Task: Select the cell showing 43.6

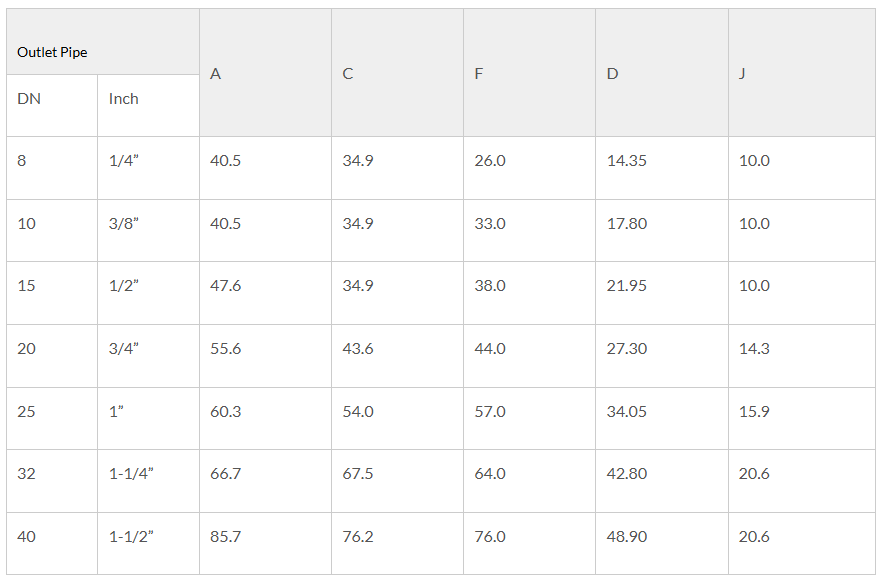Action: [x=398, y=356]
